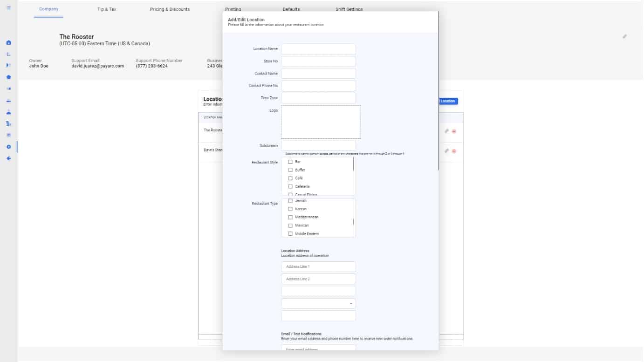Click the Add/Edit Location dialog scrollbar
Viewport: 644px width, 362px height.
click(438, 91)
